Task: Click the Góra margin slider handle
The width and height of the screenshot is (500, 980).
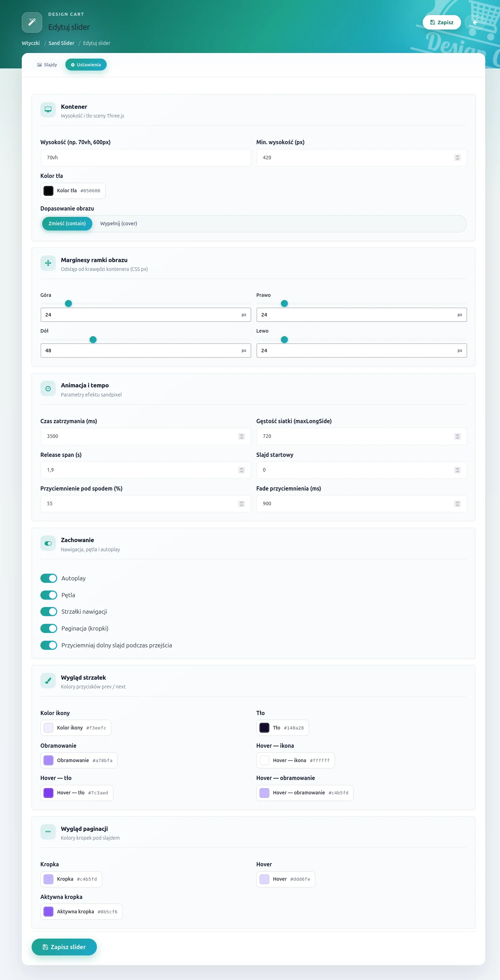Action: [68, 304]
